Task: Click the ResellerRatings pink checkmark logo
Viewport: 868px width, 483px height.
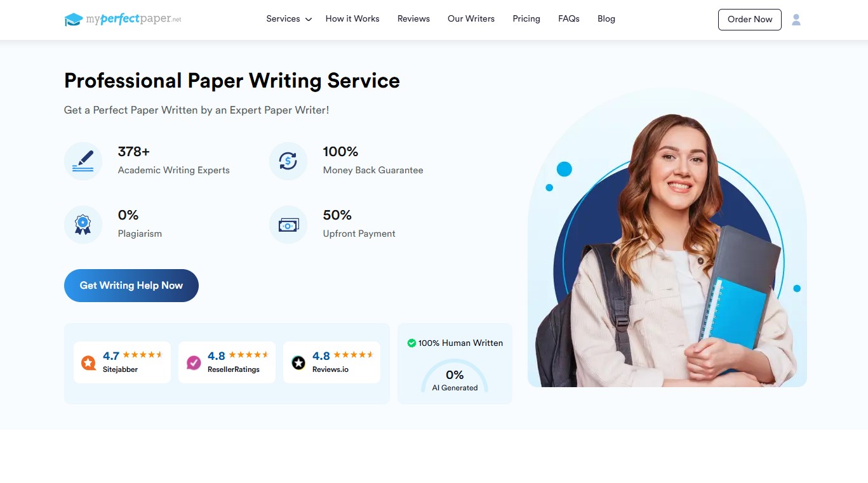Action: point(194,362)
